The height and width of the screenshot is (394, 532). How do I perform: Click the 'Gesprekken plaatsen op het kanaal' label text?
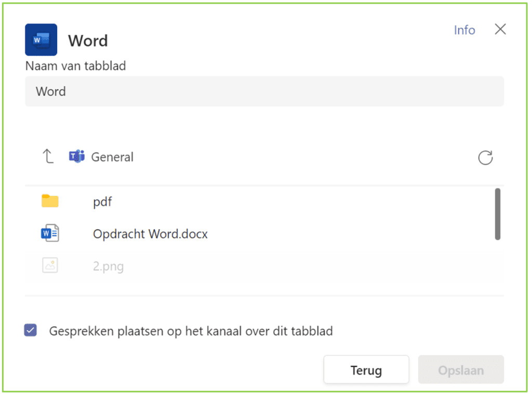(191, 331)
